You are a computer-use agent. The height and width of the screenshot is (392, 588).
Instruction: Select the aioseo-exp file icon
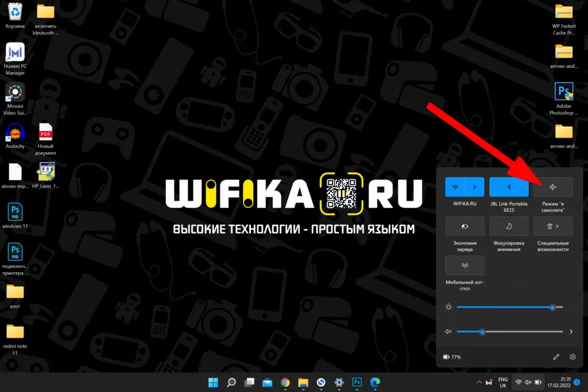15,176
